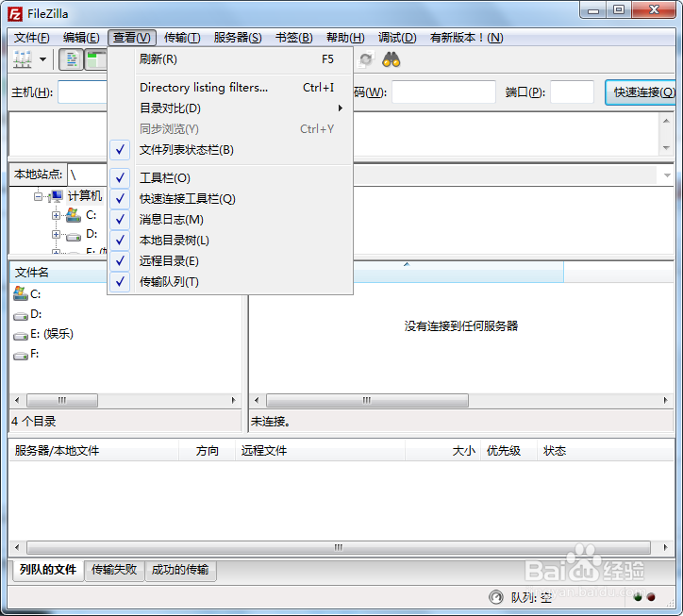
Task: Click the E: (娱乐) drive icon
Action: click(x=21, y=336)
